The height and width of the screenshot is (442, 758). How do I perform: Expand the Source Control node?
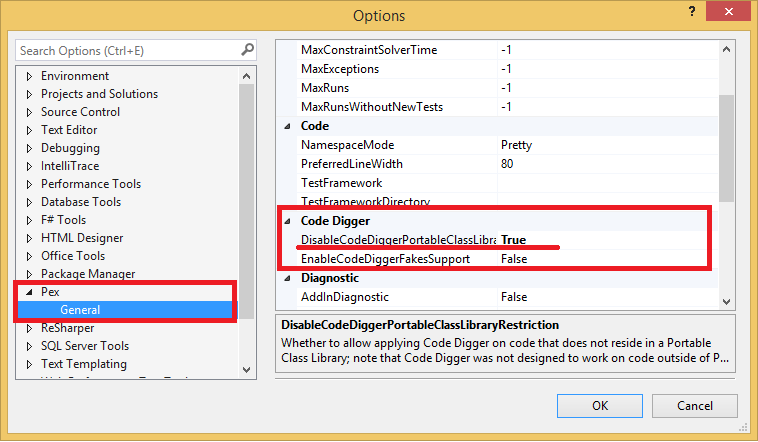30,113
